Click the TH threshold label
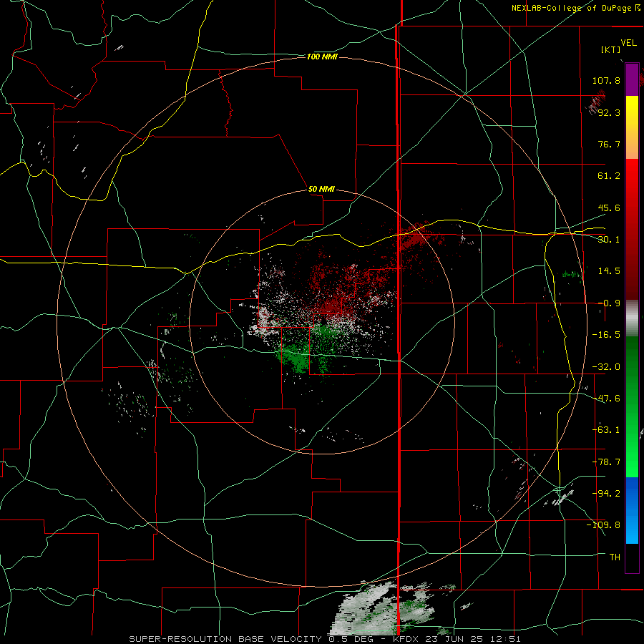Screen dimensions: 644x644 [615, 557]
